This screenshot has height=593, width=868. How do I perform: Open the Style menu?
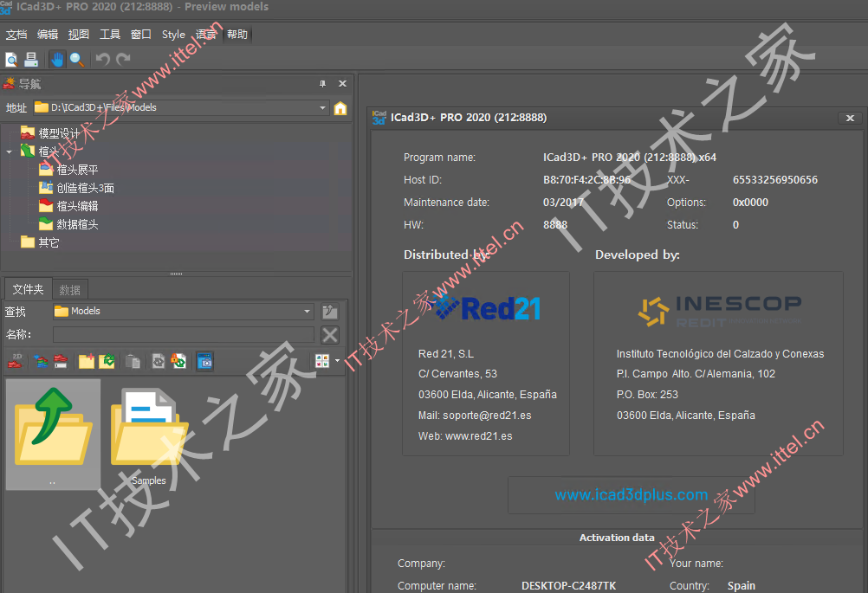point(173,35)
